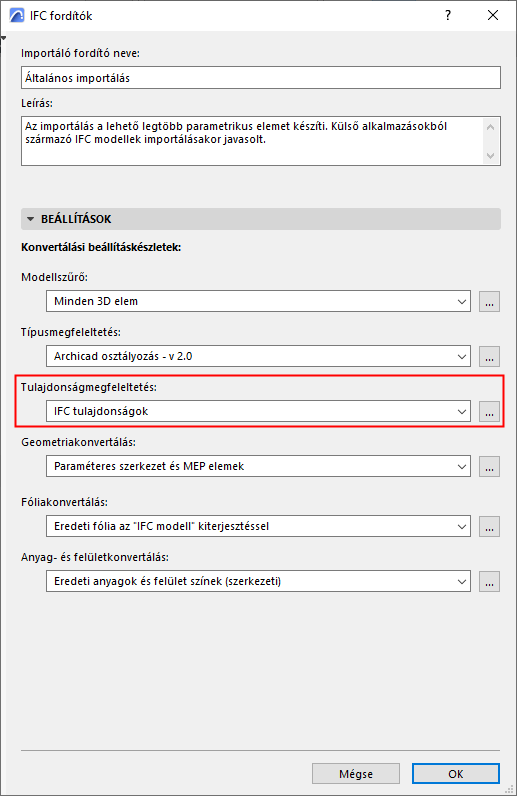Image resolution: width=517 pixels, height=796 pixels.
Task: Click the Mégse cancel button
Action: [x=356, y=774]
